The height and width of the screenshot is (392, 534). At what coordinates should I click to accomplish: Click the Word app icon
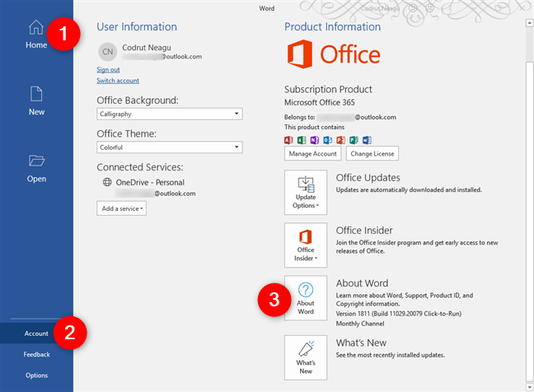click(x=367, y=140)
